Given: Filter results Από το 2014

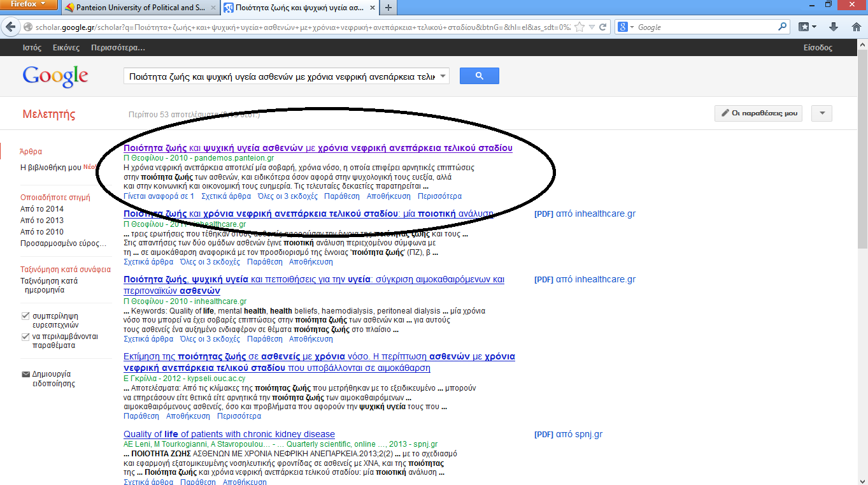Looking at the screenshot, I should (x=42, y=209).
